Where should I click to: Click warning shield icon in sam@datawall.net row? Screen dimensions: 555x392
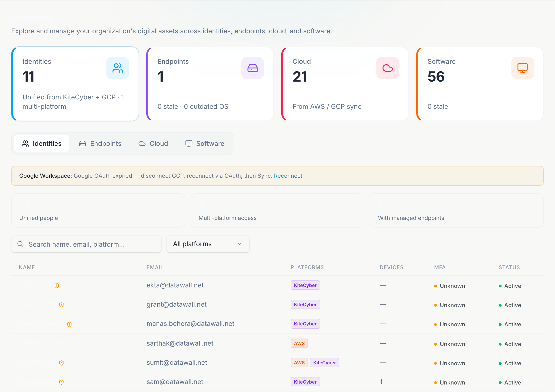[x=61, y=382]
